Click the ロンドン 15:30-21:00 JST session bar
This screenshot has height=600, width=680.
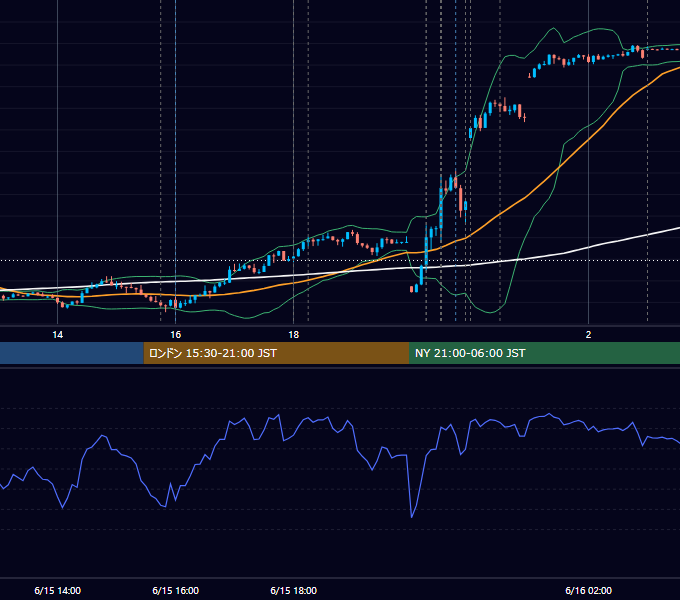[x=276, y=353]
